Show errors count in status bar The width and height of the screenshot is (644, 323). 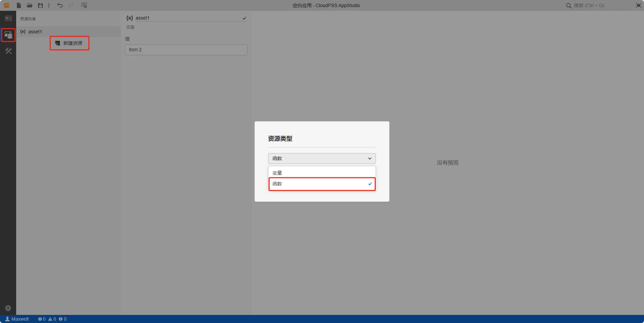[42, 319]
